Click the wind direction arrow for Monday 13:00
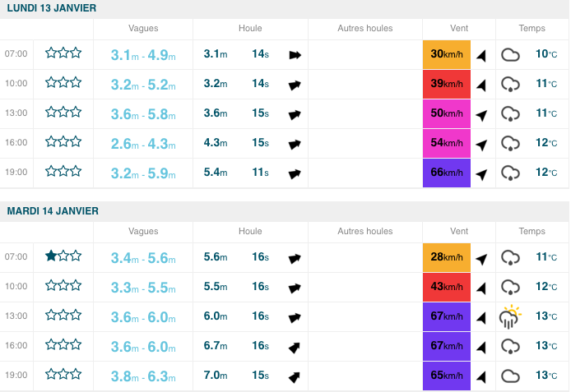The height and width of the screenshot is (392, 571). [481, 114]
